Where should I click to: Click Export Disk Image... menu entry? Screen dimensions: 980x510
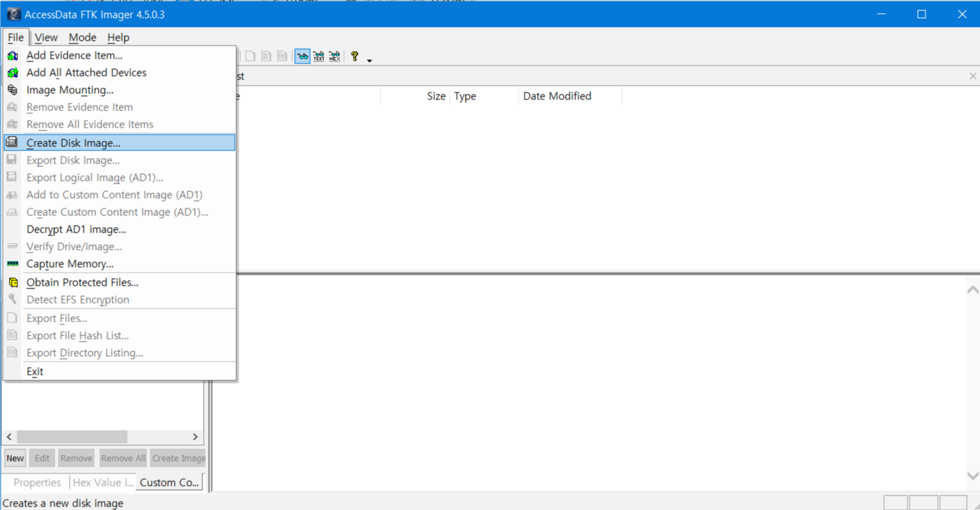click(119, 160)
